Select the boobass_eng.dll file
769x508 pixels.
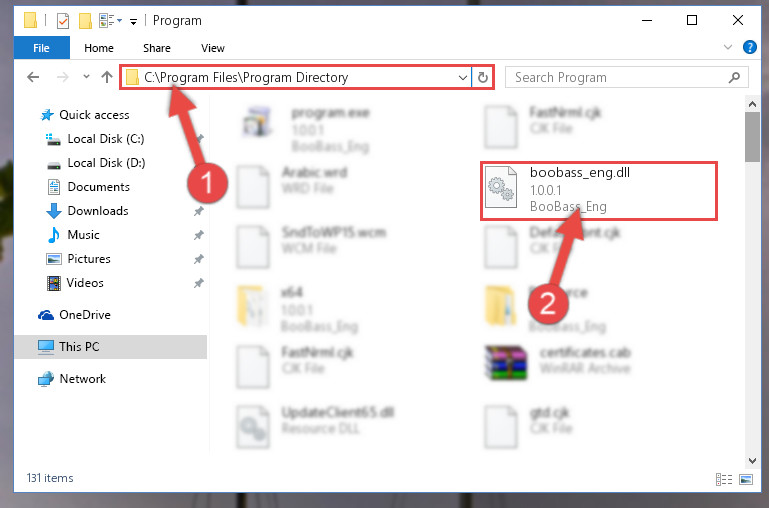click(598, 190)
